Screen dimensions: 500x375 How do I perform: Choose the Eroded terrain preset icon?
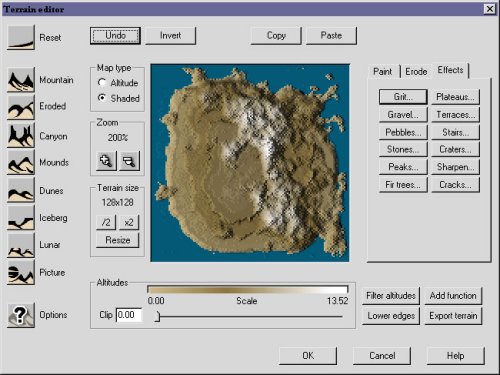[x=21, y=107]
